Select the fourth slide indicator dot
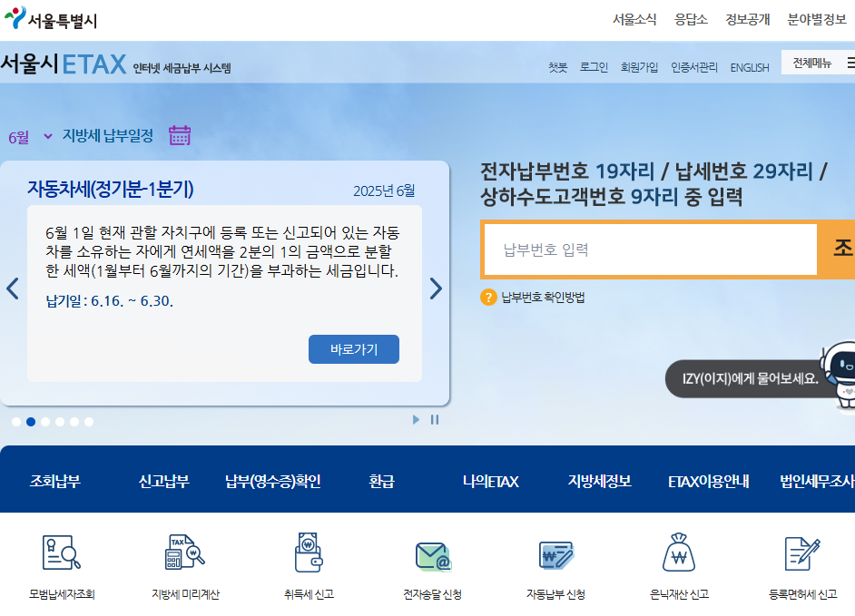This screenshot has height=616, width=855. click(60, 421)
